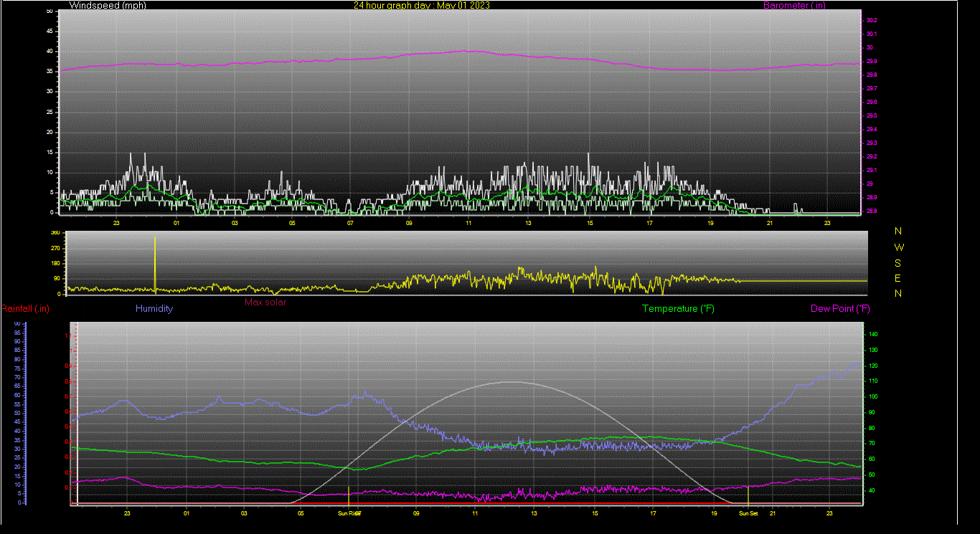
Task: Select the S wind direction letter
Action: (x=898, y=263)
